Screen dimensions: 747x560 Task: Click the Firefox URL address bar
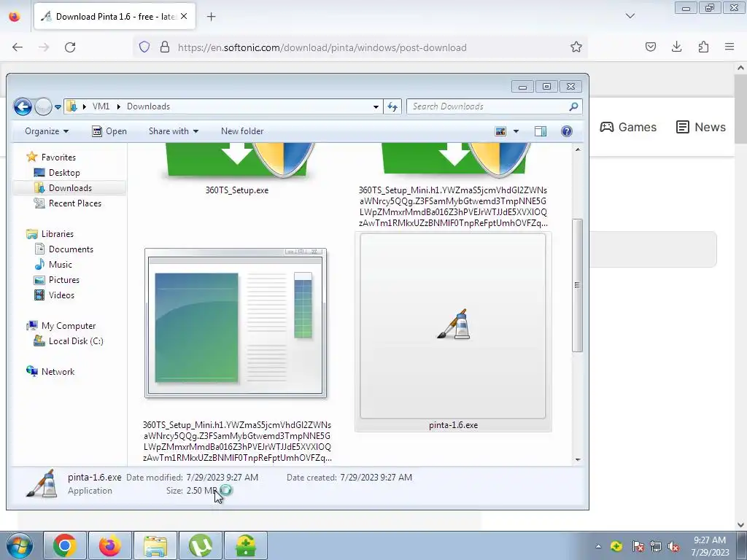click(x=360, y=47)
